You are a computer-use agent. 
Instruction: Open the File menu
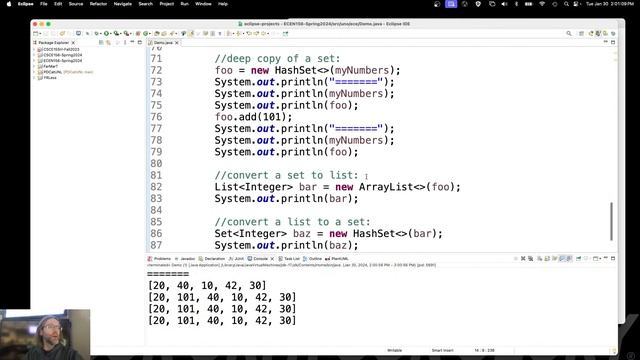pos(44,4)
